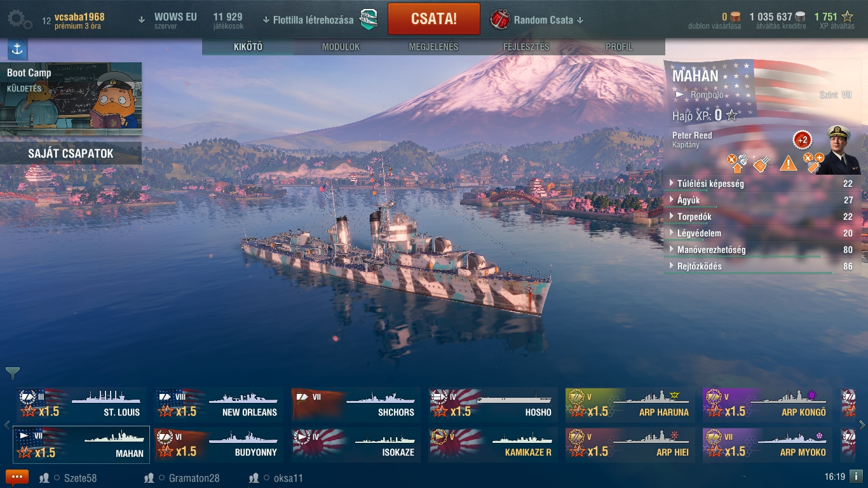Image resolution: width=868 pixels, height=488 pixels.
Task: Expand the Rejtőzködés parameter section
Action: click(x=763, y=266)
